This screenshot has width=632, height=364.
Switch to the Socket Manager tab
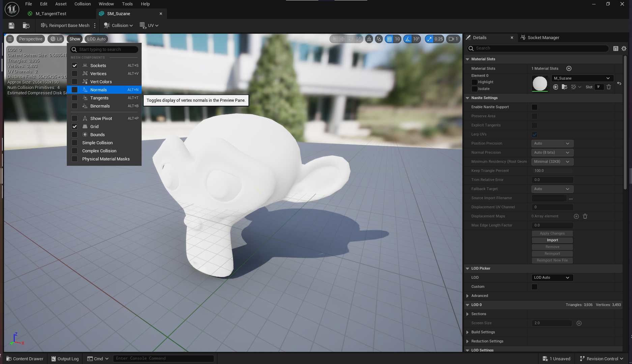coord(540,38)
